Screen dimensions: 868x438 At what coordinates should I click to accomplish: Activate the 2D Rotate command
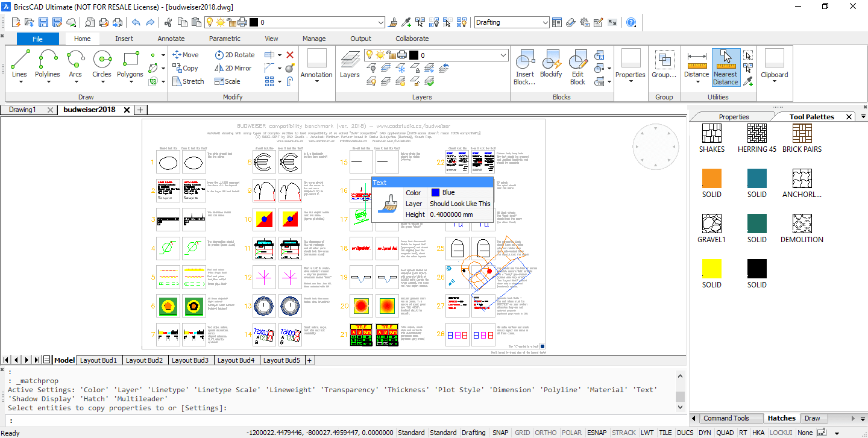coord(234,55)
